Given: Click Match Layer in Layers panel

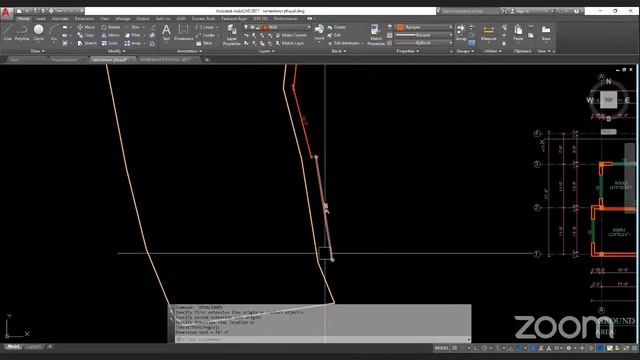Looking at the screenshot, I should pos(289,43).
